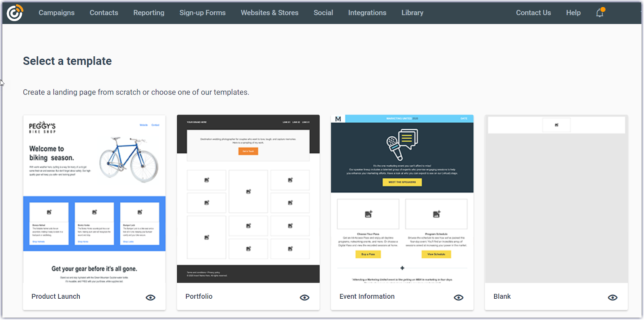Preview the Blank template eye icon
Viewport: 644px width, 320px height.
point(613,297)
